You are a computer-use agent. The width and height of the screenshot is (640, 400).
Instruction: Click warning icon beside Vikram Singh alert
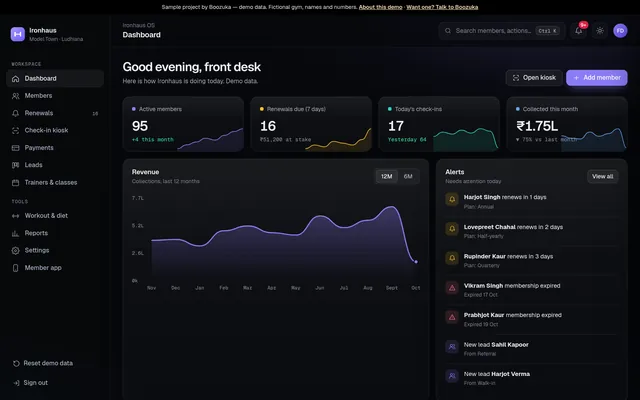pos(452,288)
